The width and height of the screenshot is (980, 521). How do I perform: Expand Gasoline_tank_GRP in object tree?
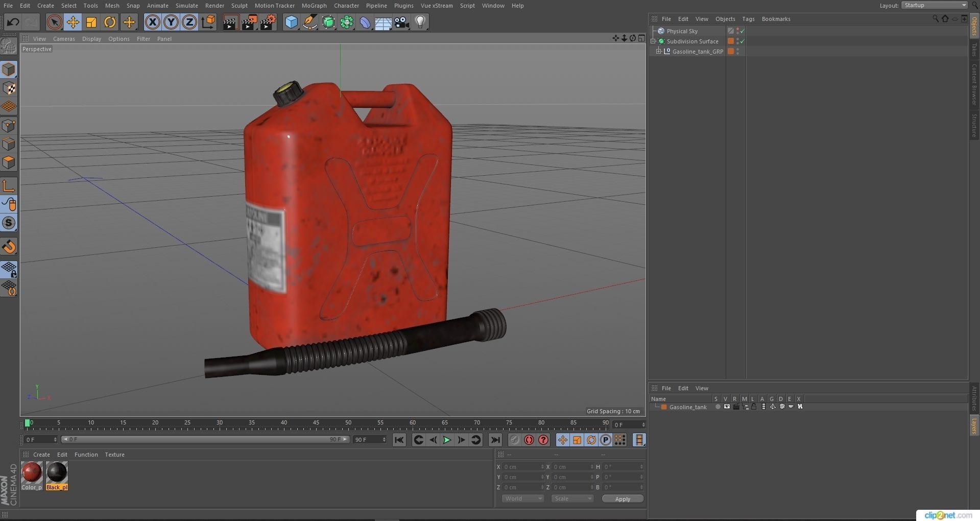659,52
